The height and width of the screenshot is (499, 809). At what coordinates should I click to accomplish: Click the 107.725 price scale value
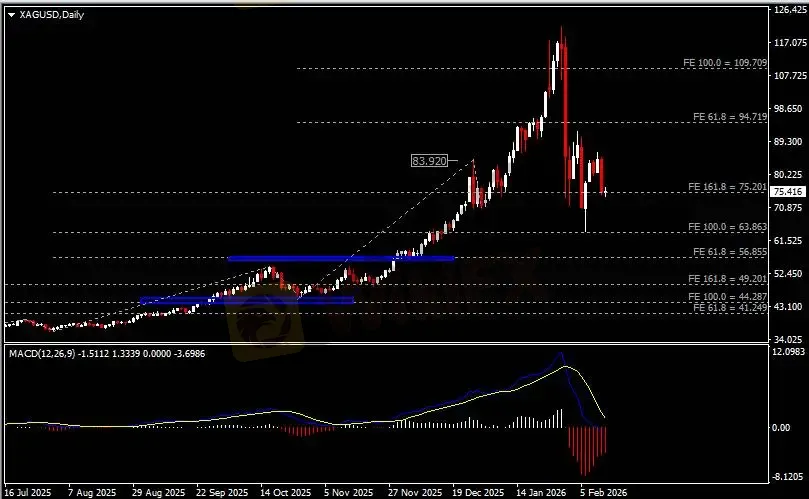(789, 75)
